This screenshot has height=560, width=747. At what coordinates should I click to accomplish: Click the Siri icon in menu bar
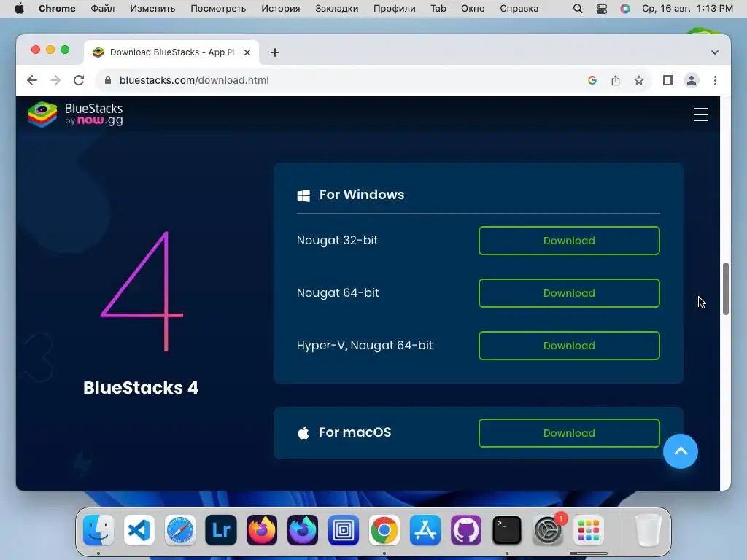[625, 9]
